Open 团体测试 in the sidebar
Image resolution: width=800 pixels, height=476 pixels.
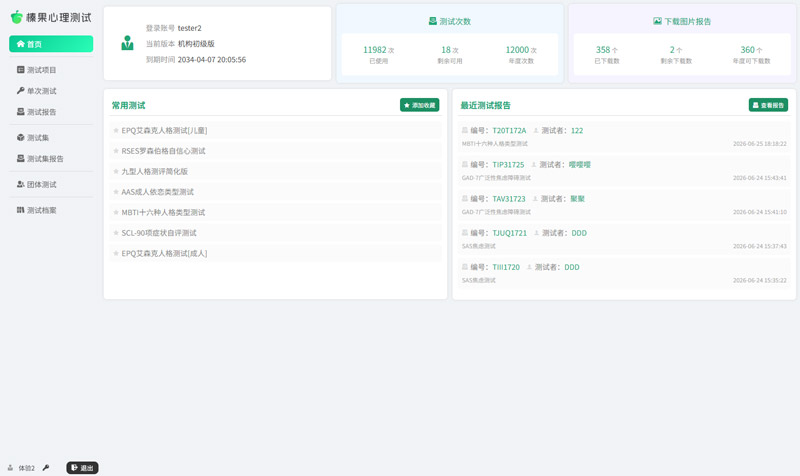(x=51, y=185)
